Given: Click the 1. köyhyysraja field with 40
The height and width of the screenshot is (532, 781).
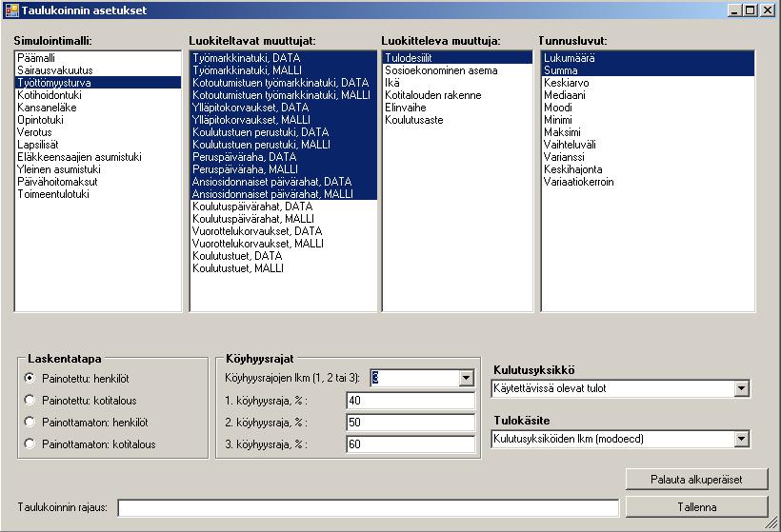Looking at the screenshot, I should 411,401.
